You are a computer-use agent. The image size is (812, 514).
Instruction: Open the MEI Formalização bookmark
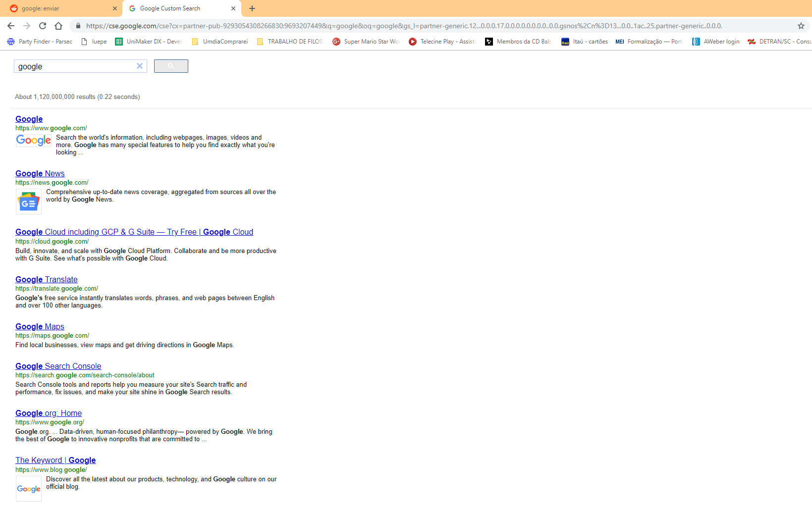(x=650, y=42)
